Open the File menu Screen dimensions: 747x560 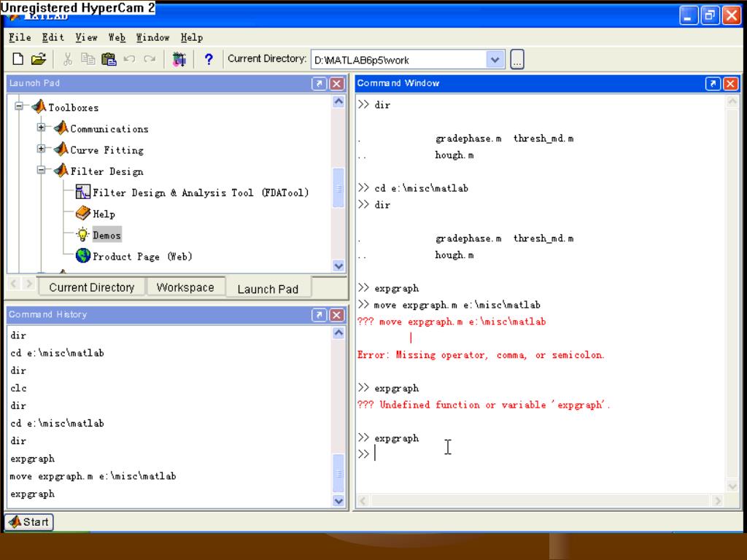[x=20, y=37]
